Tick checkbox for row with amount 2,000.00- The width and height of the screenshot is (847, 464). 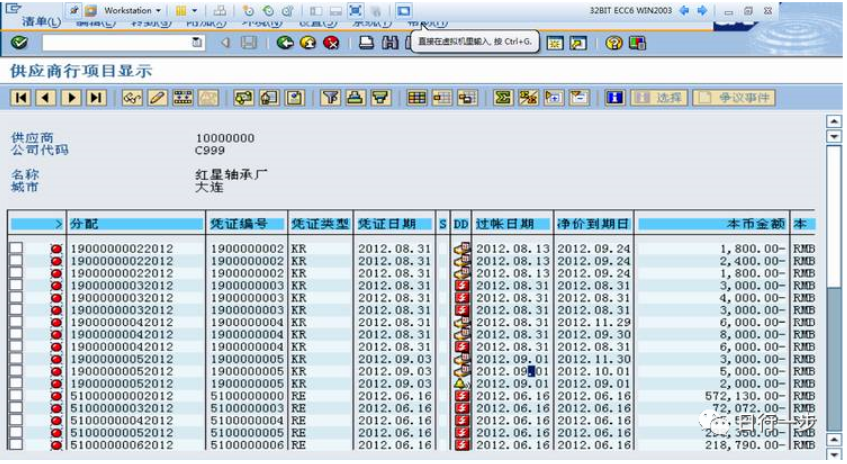pyautogui.click(x=16, y=384)
